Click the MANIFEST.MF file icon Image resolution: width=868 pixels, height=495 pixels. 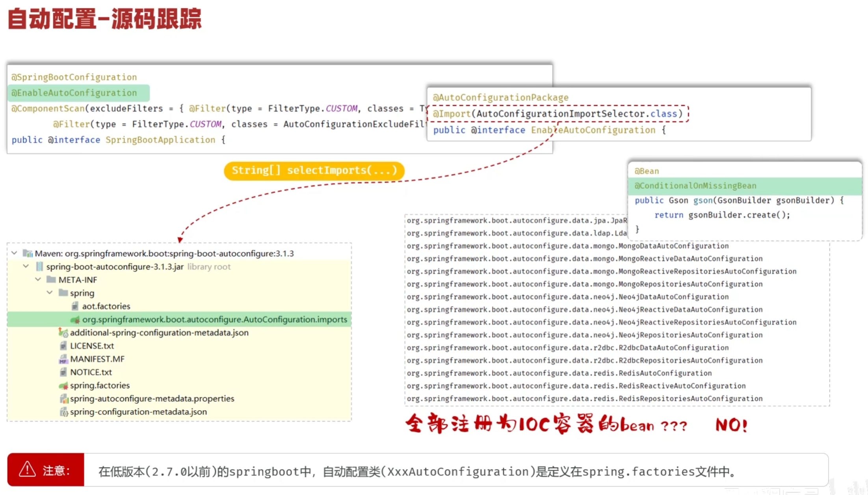click(63, 359)
